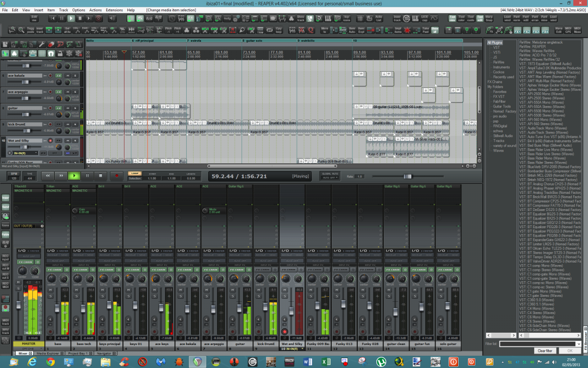Click the Clear filter button
Image resolution: width=588 pixels, height=368 pixels.
click(545, 351)
